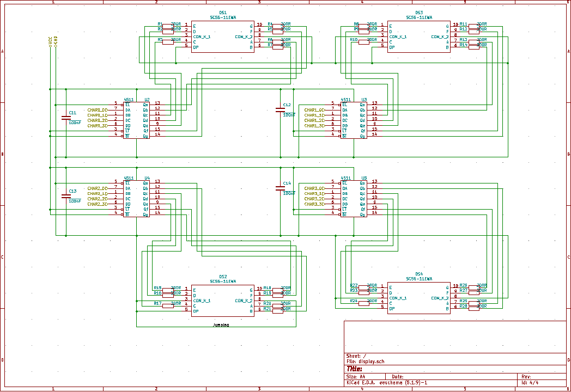Select the U2 4511 decoder chip
571x392 pixels.
click(x=138, y=120)
